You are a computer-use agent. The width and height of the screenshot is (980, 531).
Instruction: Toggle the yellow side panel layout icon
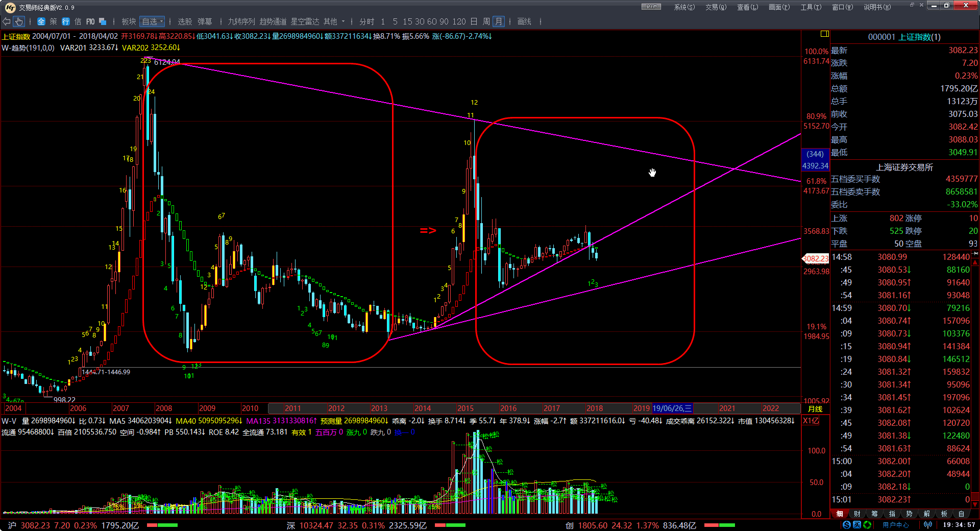(x=824, y=34)
